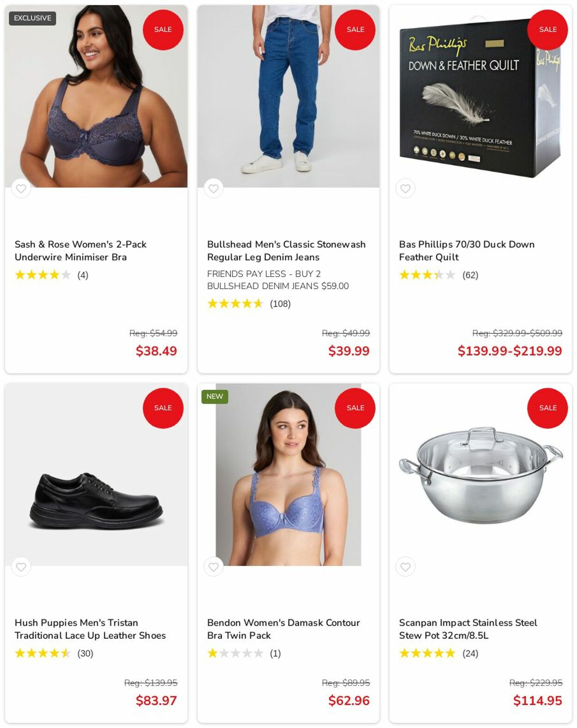
Task: Open Sash & Rose 2-Pack Minimiser Bra title
Action: [80, 250]
